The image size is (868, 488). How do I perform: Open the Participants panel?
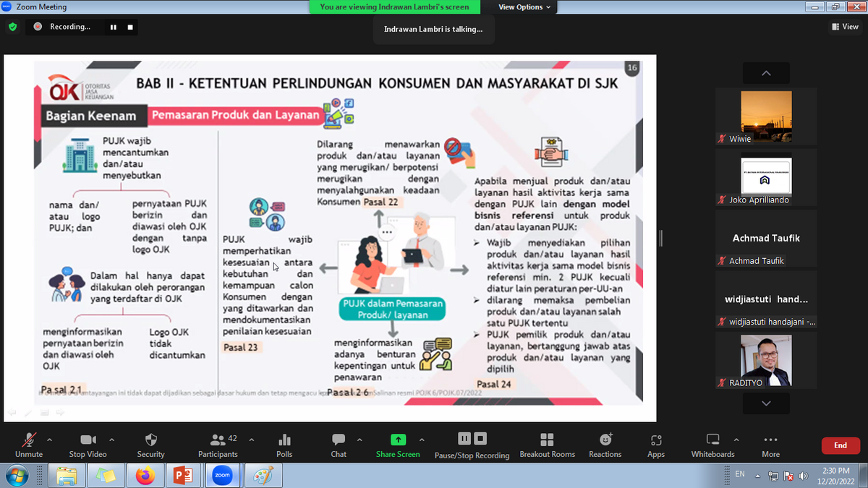(x=218, y=444)
